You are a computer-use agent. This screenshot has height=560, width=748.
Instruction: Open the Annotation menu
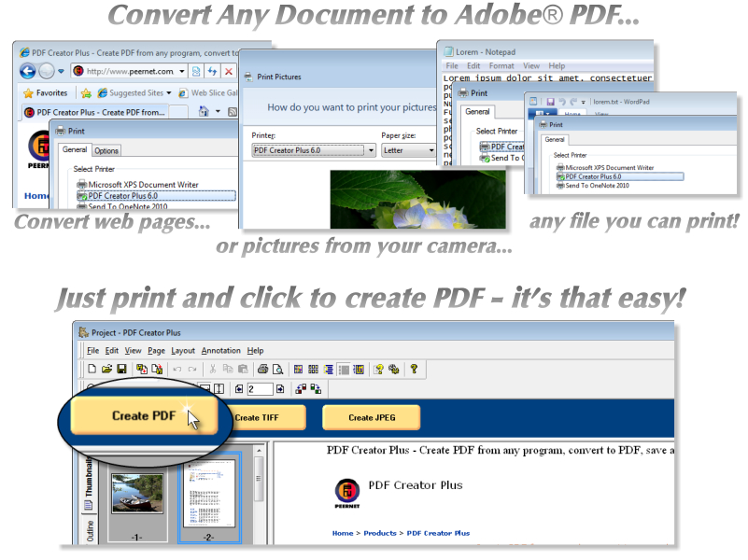221,351
